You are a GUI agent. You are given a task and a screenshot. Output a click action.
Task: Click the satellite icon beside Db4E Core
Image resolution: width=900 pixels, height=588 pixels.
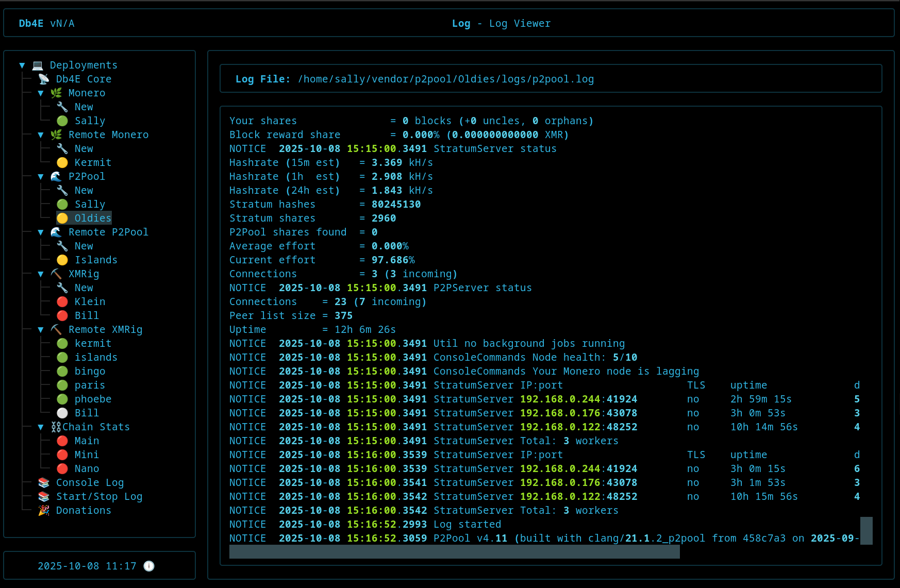pos(44,79)
